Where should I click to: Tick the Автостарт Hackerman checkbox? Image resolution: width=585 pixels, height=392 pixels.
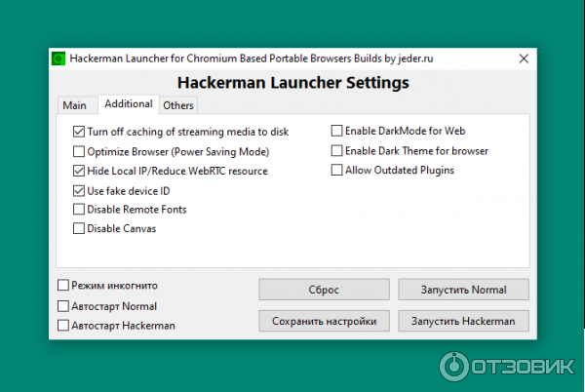(x=63, y=326)
